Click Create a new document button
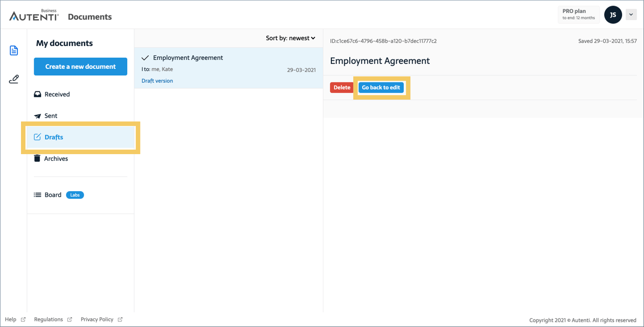The height and width of the screenshot is (327, 644). [x=80, y=67]
